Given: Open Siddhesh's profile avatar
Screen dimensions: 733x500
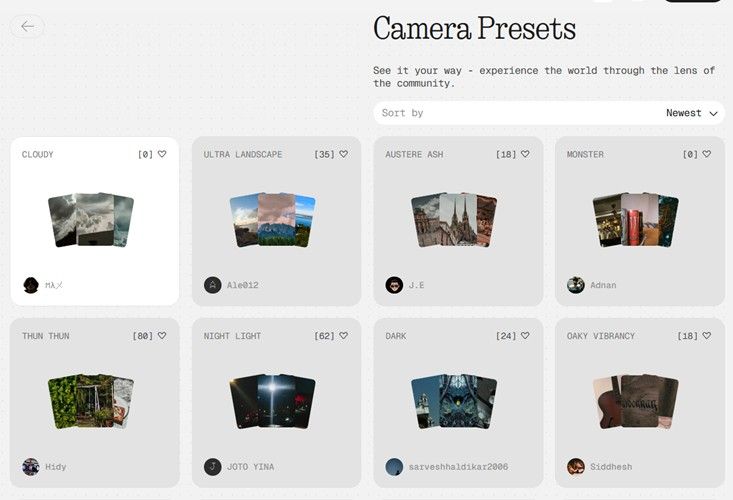Looking at the screenshot, I should 575,467.
